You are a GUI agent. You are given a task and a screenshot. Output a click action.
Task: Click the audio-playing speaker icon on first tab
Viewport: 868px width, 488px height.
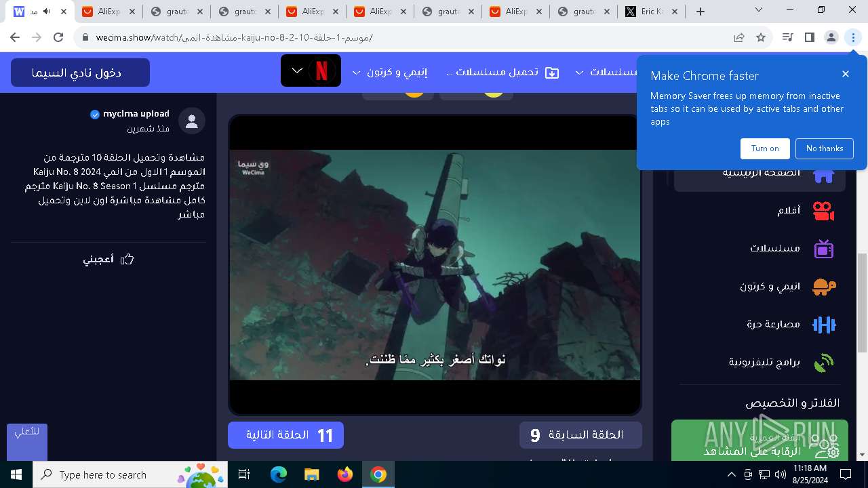[x=47, y=12]
